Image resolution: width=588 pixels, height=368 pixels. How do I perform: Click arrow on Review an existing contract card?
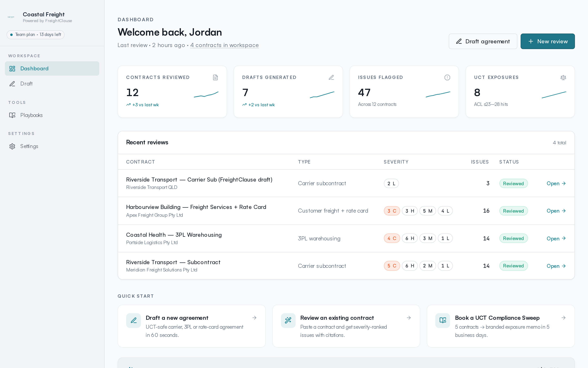pyautogui.click(x=409, y=318)
